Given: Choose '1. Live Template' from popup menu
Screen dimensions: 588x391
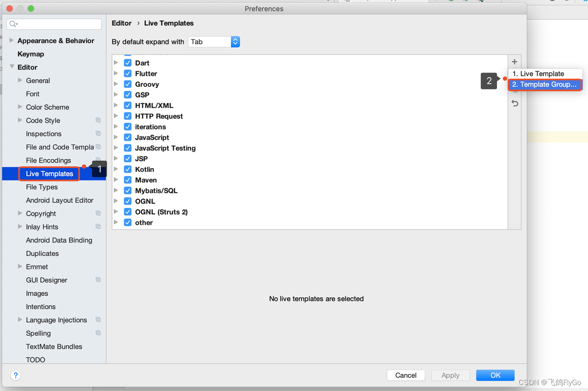Looking at the screenshot, I should [x=545, y=74].
